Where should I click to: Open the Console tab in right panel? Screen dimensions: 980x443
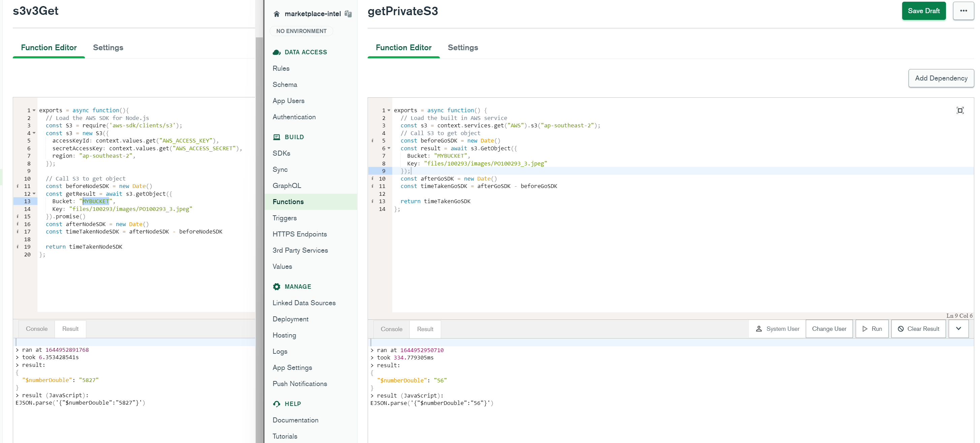pyautogui.click(x=391, y=329)
